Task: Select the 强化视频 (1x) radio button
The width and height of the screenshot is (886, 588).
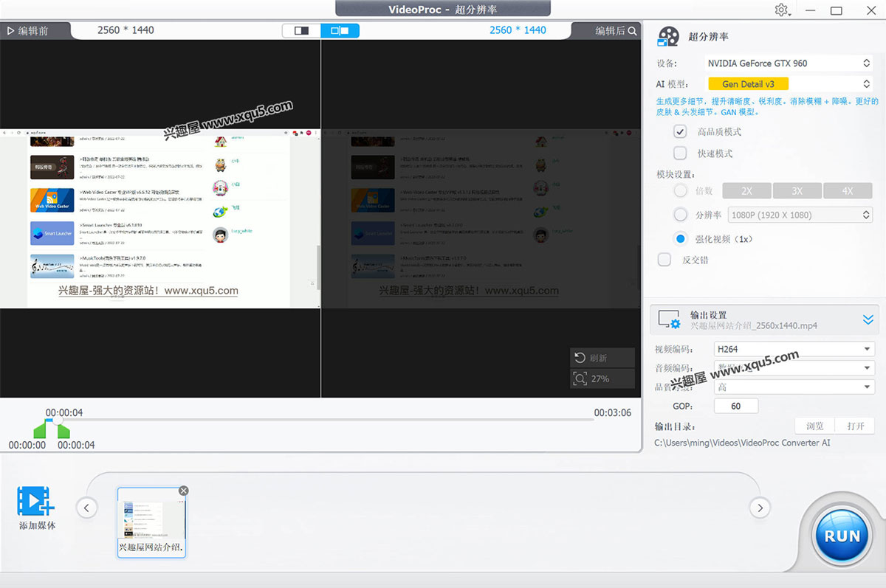Action: (681, 239)
